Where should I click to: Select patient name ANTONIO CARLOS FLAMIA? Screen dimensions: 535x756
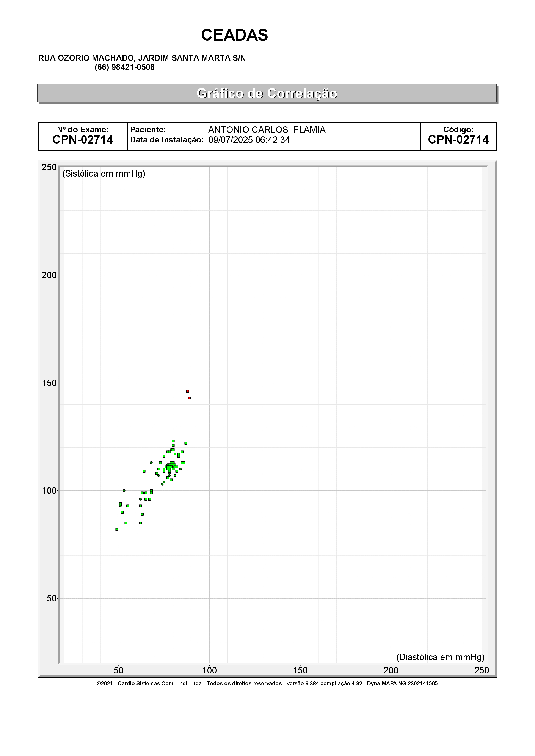click(267, 130)
